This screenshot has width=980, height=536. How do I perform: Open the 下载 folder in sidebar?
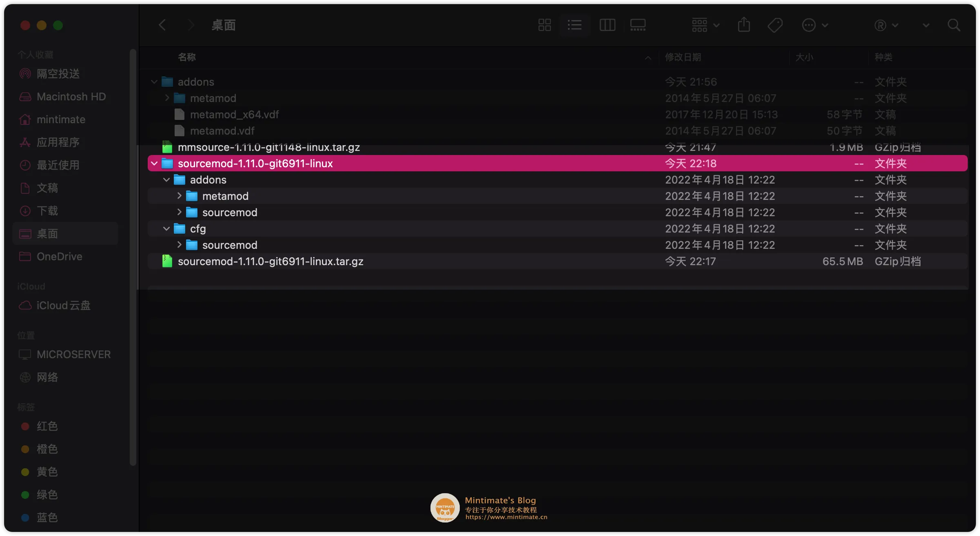point(48,210)
